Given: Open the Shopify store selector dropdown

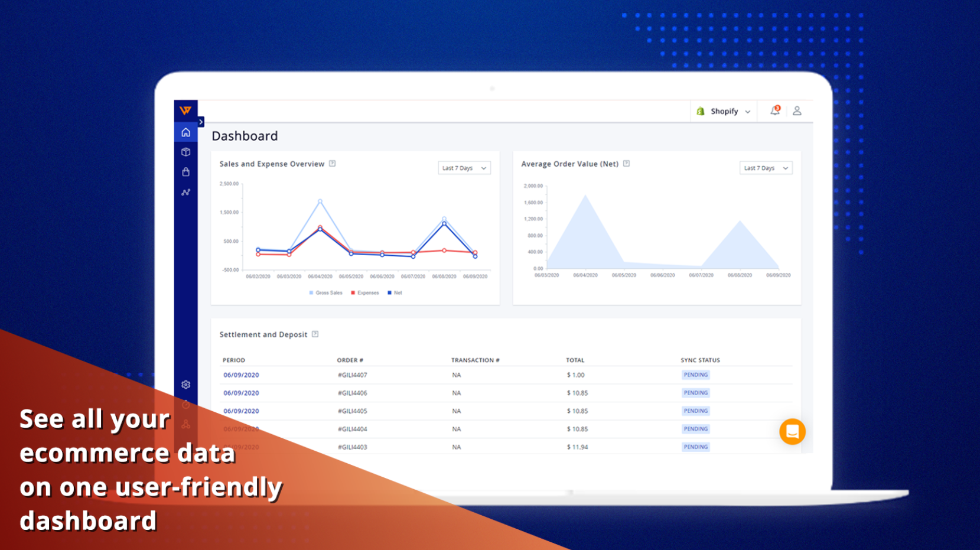Looking at the screenshot, I should tap(723, 111).
